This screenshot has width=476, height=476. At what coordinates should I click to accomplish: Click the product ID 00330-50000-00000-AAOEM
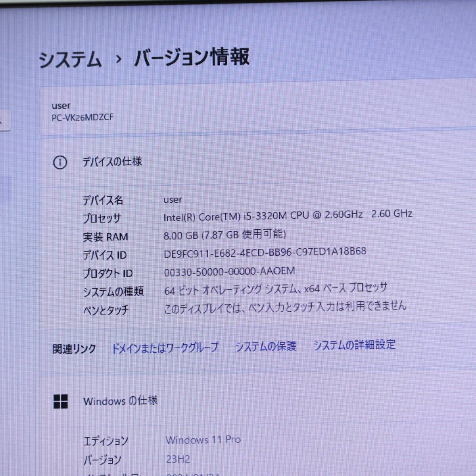click(230, 271)
